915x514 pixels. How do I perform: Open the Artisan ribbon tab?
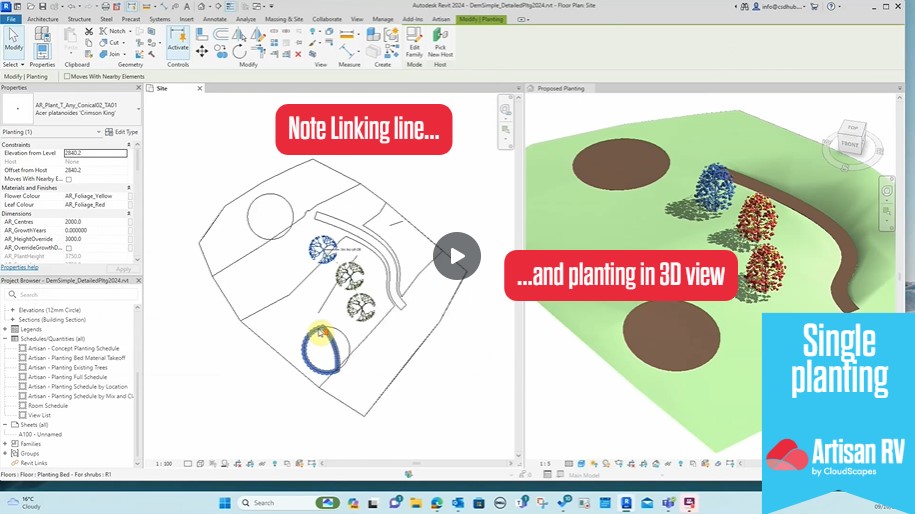pyautogui.click(x=441, y=19)
